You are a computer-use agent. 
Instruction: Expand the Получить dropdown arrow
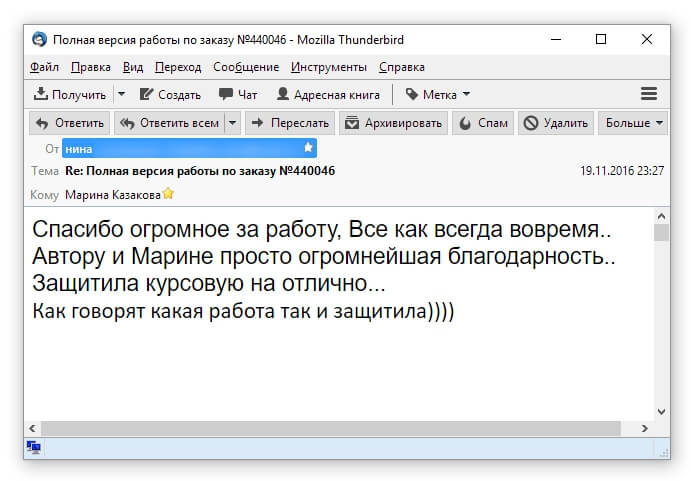(122, 94)
